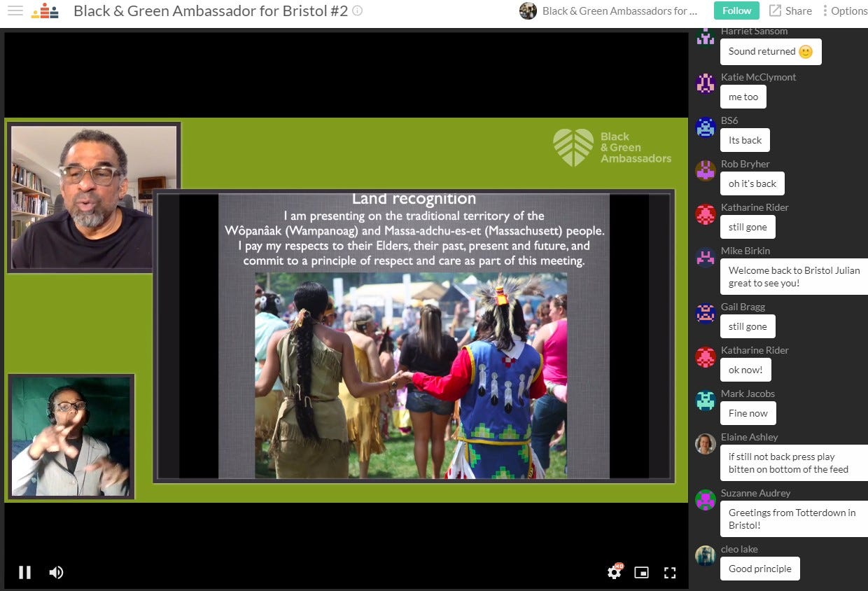Click the name Mike Birkin in chat
868x591 pixels.
click(745, 251)
